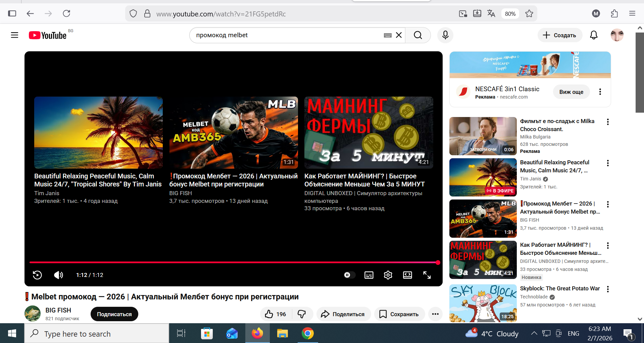Open the Tropical Shores endscreen thumbnail
Viewport: 644px width, 343px height.
point(98,132)
